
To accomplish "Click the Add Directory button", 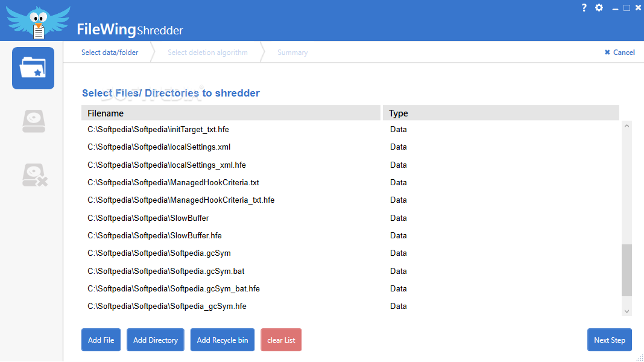I will (155, 340).
